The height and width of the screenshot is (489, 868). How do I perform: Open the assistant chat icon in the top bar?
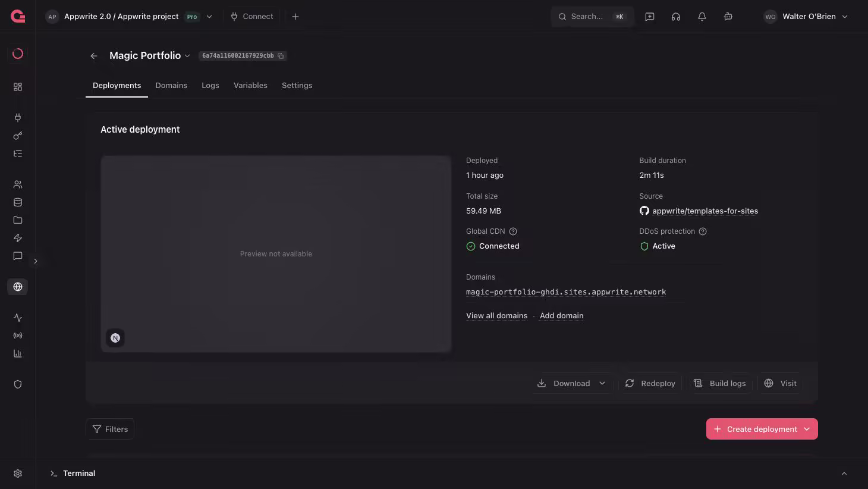pyautogui.click(x=728, y=17)
